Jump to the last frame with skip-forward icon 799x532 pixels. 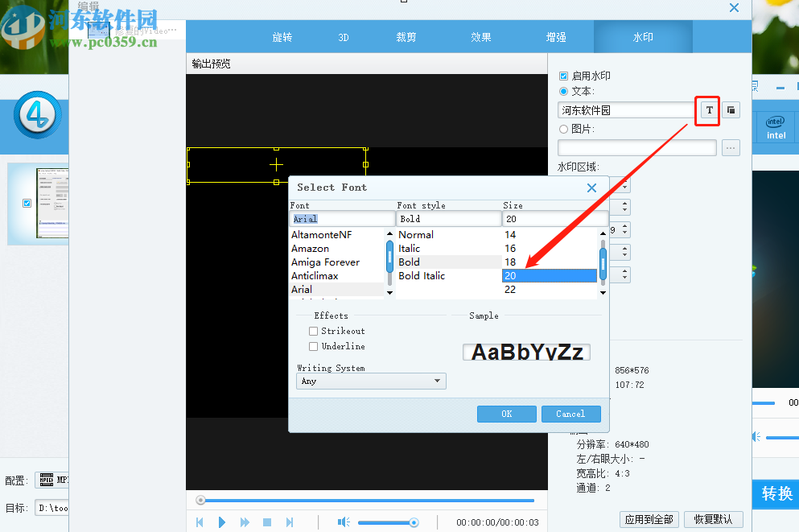tap(290, 522)
